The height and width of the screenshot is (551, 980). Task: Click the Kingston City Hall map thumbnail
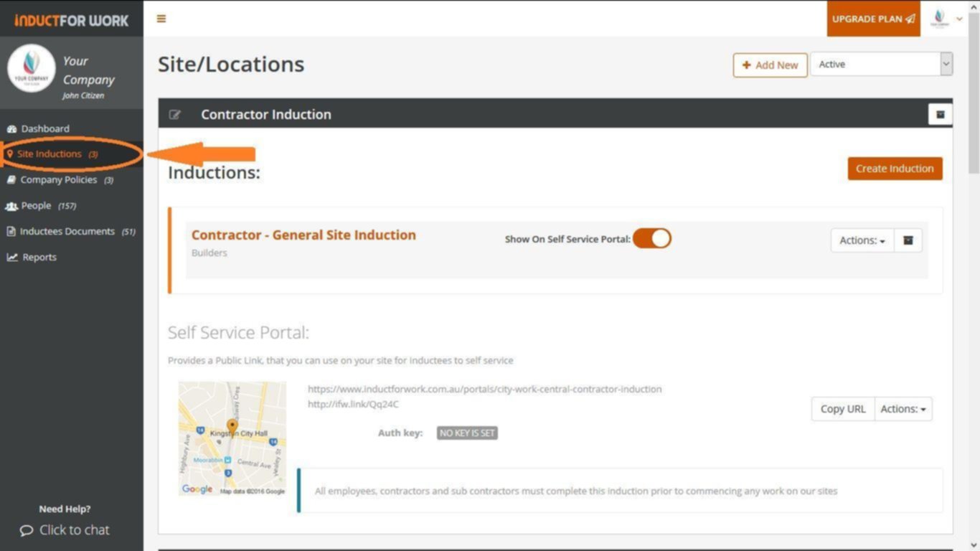232,438
